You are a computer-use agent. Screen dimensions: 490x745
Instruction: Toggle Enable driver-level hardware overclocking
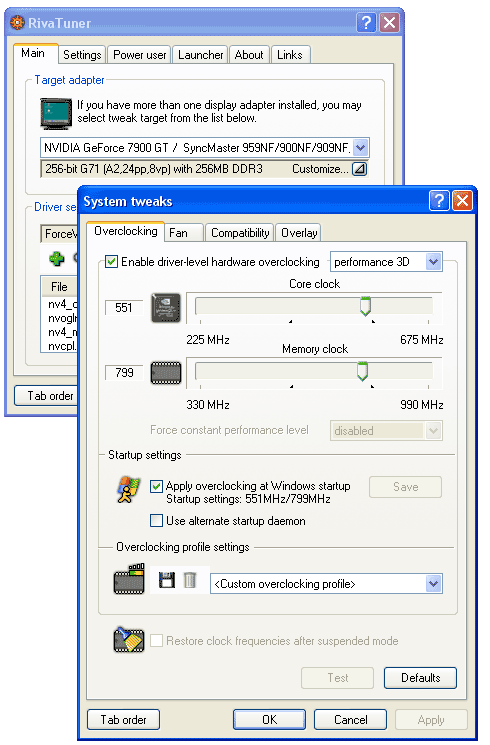tap(111, 262)
